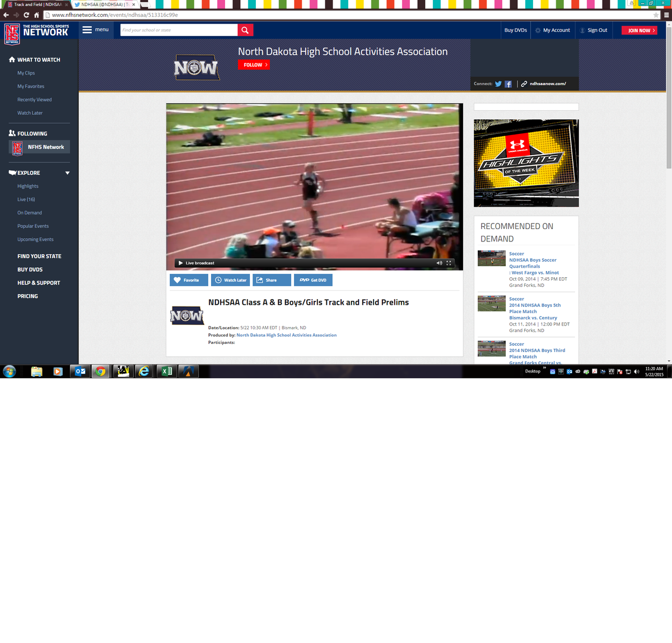Open Recently Viewed list
Viewport: 672px width, 643px height.
point(34,100)
